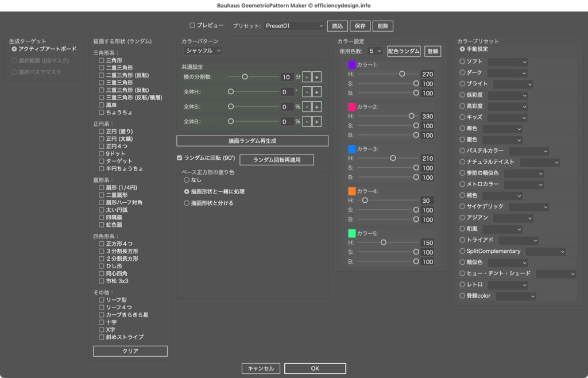Click the purple カラー1 swatch
Screen dimensions: 588x378
[x=352, y=65]
